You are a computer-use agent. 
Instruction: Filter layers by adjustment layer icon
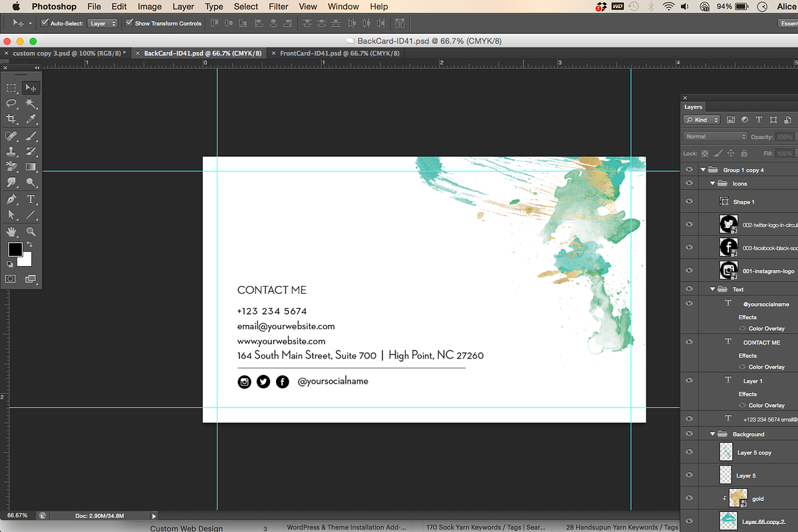click(744, 120)
